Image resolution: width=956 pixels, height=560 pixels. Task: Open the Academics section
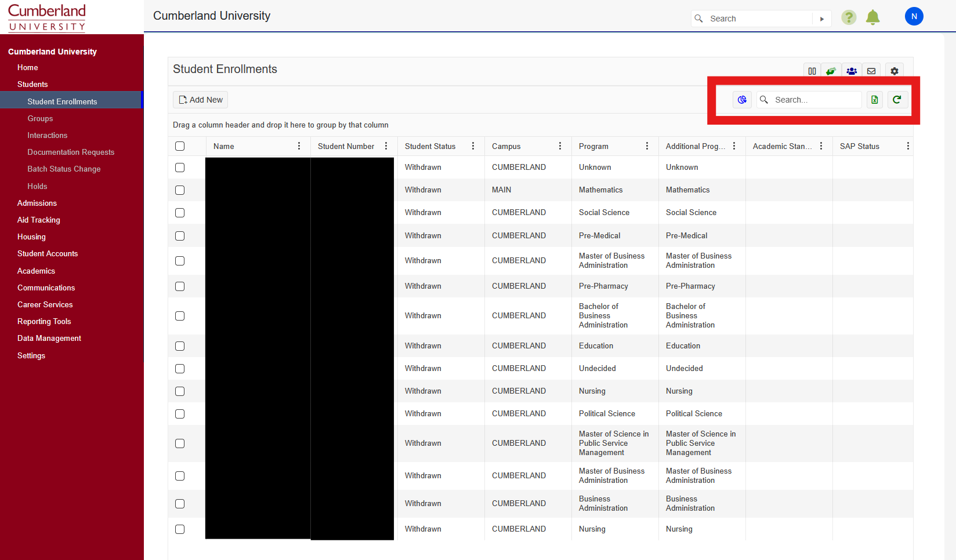pyautogui.click(x=36, y=271)
